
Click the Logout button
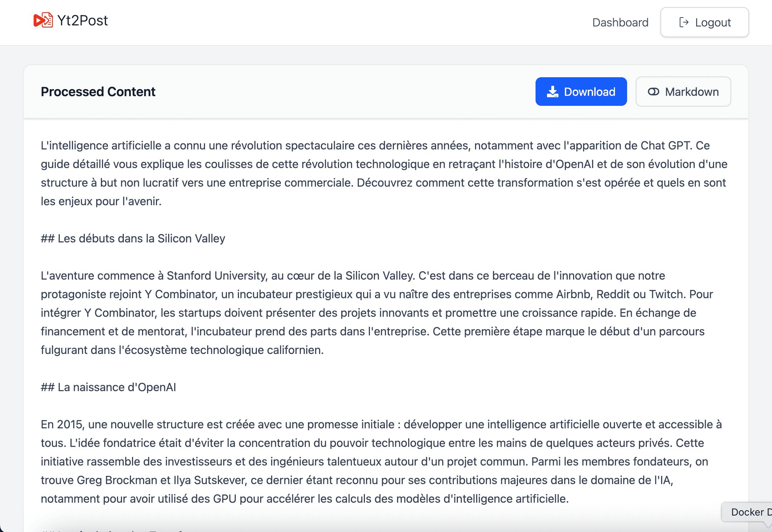704,22
